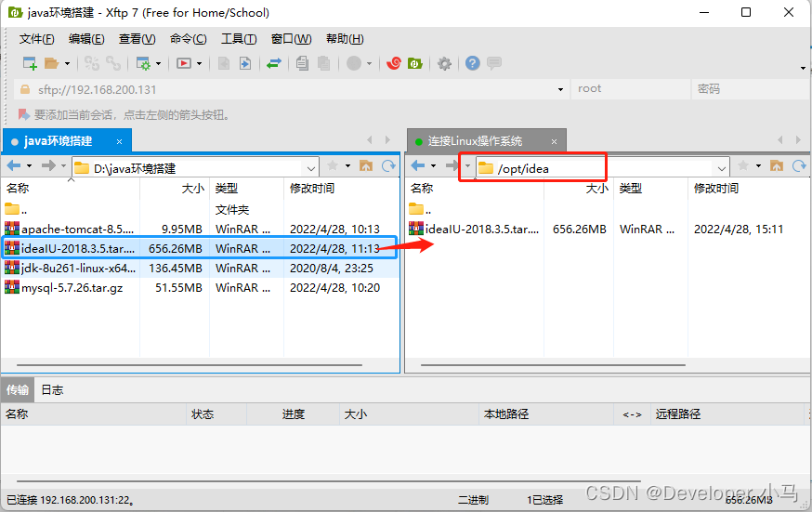Expand the dropdown beside the play icon
The image size is (812, 512).
(x=200, y=64)
